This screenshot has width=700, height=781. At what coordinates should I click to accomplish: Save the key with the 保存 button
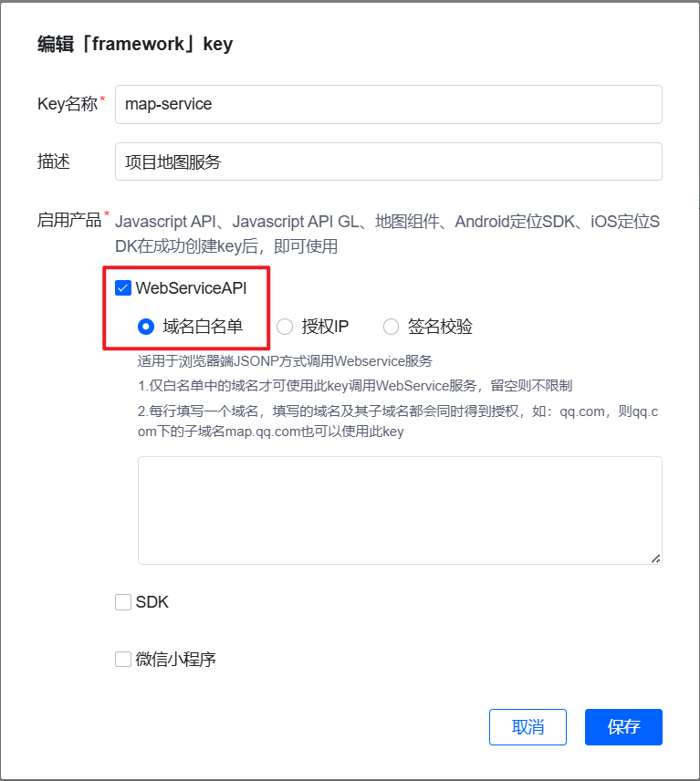[x=623, y=726]
